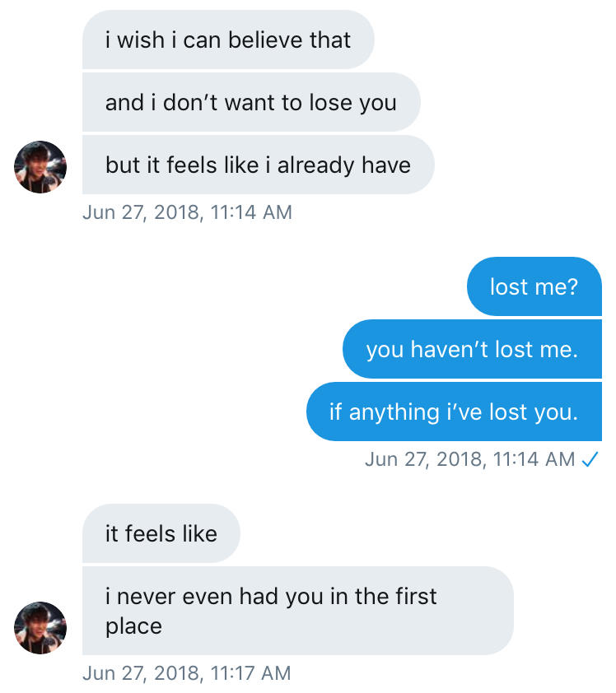Viewport: 616px width, 693px height.
Task: Click the word 'haven't' in the blue bubble
Action: click(x=448, y=349)
